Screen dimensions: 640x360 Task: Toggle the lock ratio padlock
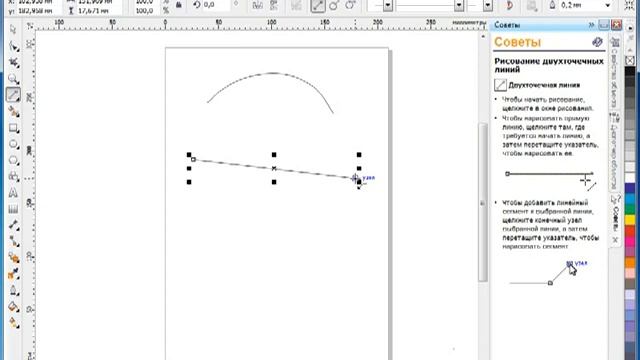click(179, 5)
